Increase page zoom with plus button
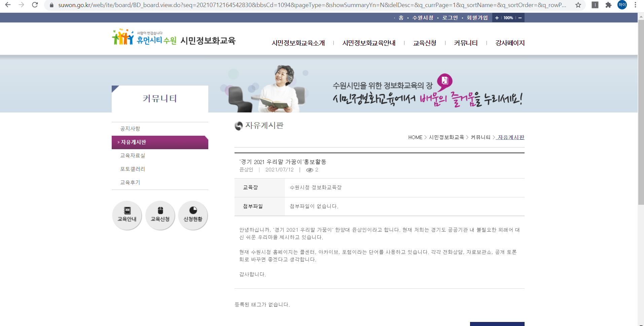644x326 pixels. (497, 18)
